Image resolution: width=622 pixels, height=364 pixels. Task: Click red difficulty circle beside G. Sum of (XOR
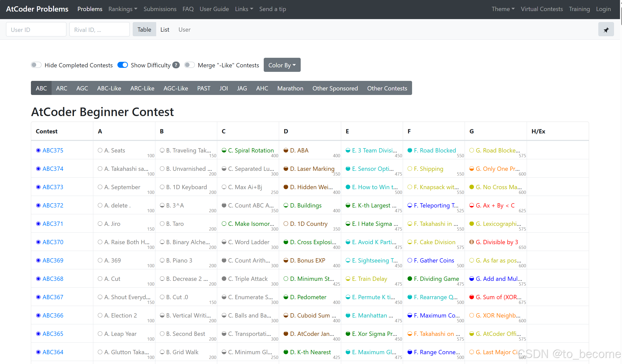(x=472, y=297)
